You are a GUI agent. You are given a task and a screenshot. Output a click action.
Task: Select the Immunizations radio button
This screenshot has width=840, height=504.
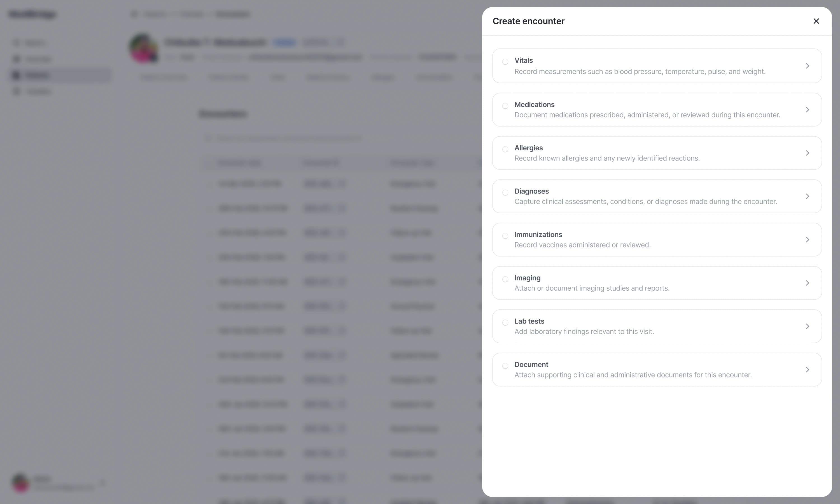[505, 236]
